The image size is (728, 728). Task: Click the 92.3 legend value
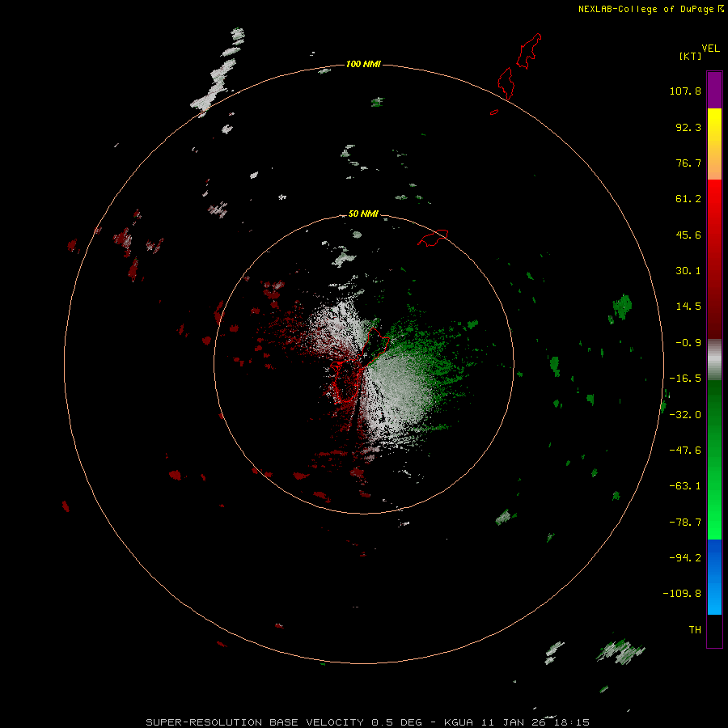coord(688,127)
